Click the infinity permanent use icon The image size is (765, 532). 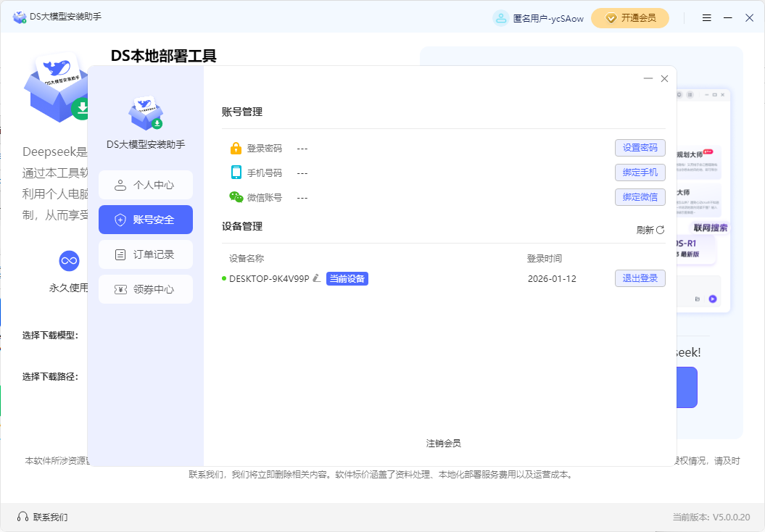[x=69, y=260]
